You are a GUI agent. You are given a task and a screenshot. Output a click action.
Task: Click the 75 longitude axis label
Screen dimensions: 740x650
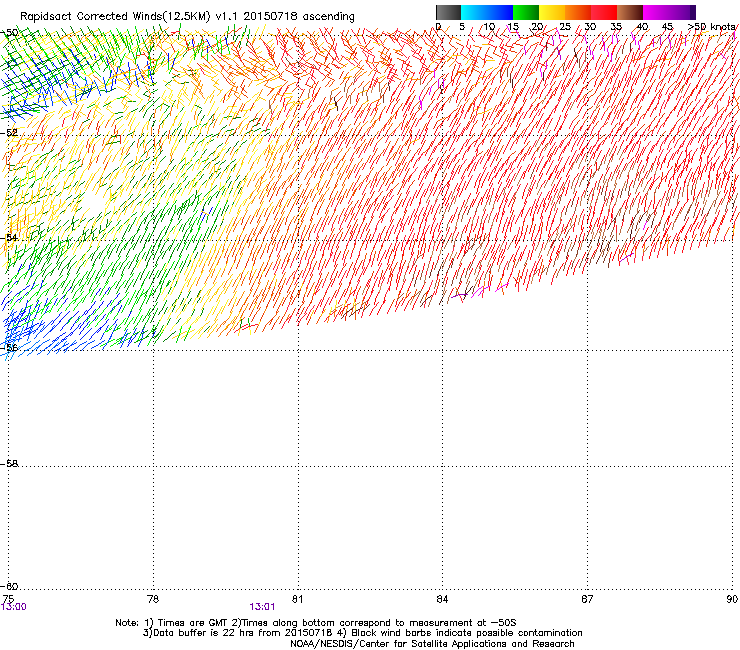[8, 599]
